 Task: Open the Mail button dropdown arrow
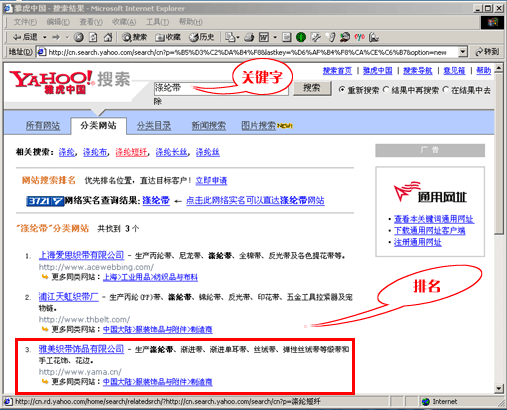(238, 37)
